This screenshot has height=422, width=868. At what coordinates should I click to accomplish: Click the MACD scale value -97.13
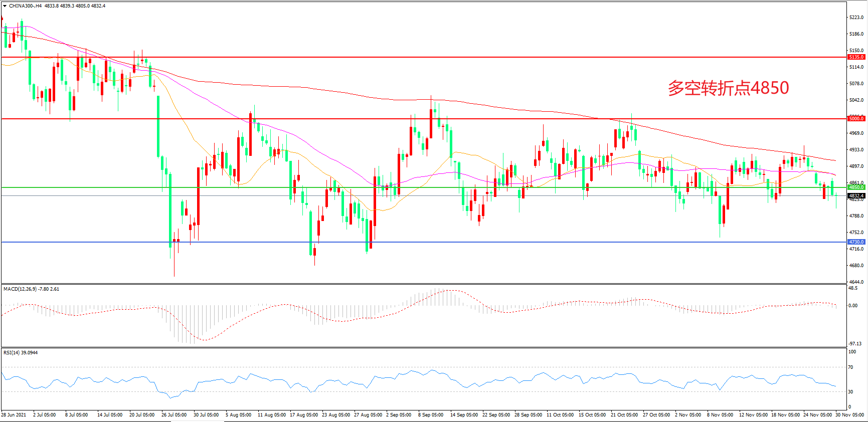click(854, 344)
